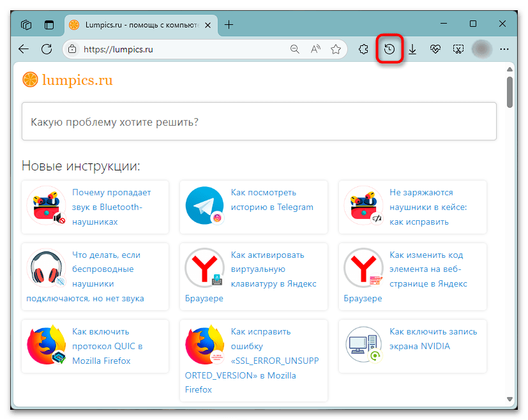Viewport: 528px width, 420px height.
Task: Click the page's vertical scrollbar thumb
Action: click(509, 93)
